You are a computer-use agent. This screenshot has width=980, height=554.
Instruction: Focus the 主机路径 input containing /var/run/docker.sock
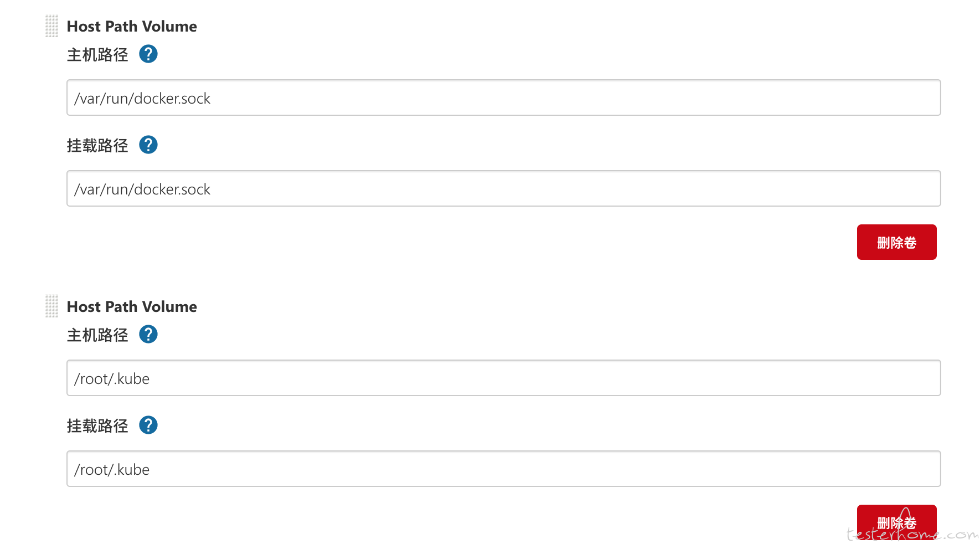point(504,98)
